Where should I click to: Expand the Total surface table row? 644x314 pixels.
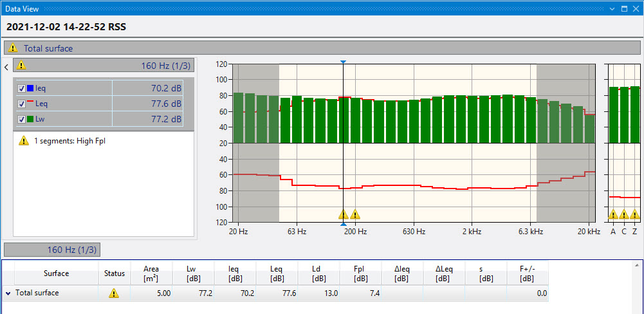(x=8, y=293)
